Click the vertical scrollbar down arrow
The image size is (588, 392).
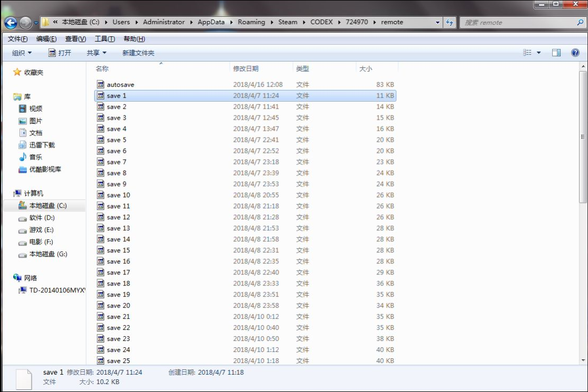(x=583, y=360)
